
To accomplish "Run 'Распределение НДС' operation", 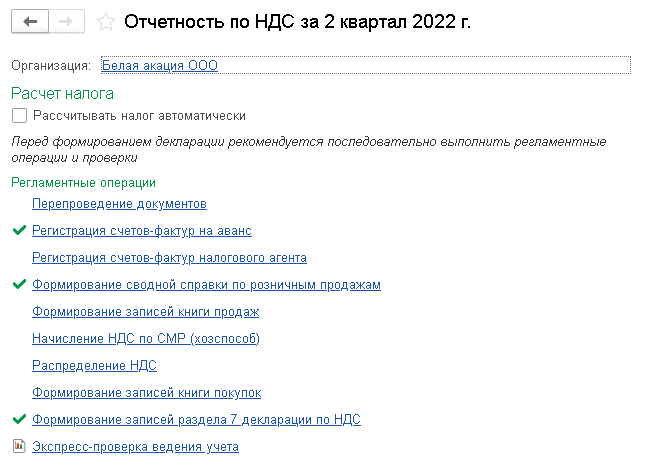I will 94,366.
